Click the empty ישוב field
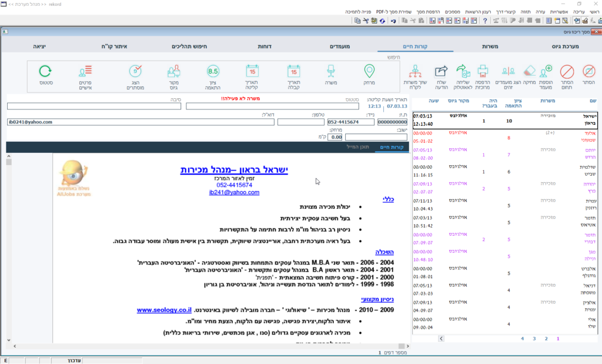 [376, 137]
